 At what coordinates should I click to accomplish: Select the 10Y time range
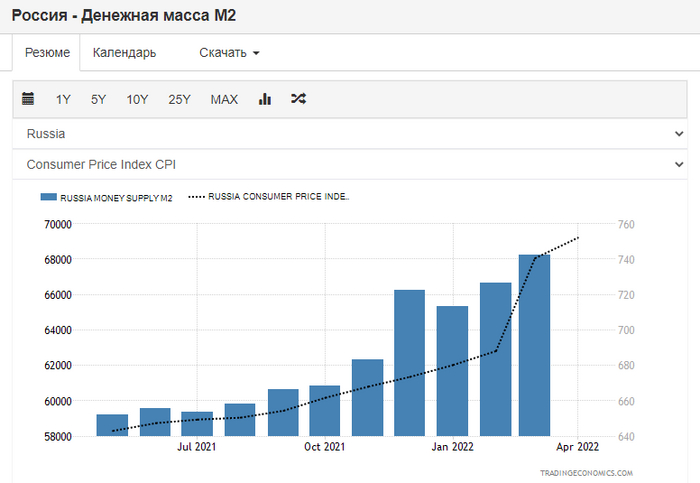click(137, 99)
